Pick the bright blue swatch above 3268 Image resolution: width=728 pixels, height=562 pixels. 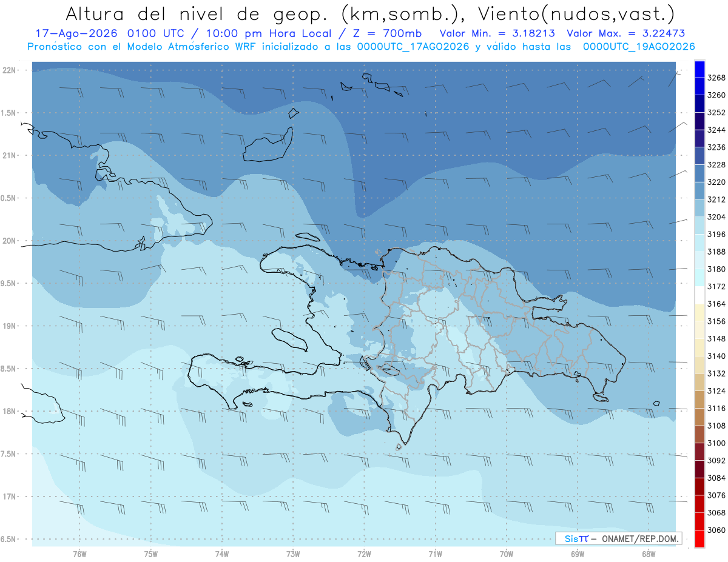coord(699,69)
